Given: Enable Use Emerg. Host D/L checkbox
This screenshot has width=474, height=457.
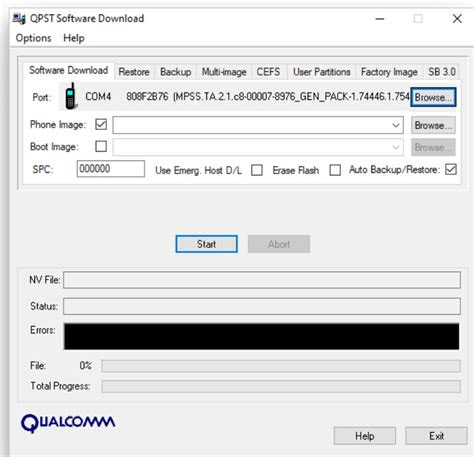Looking at the screenshot, I should click(257, 170).
